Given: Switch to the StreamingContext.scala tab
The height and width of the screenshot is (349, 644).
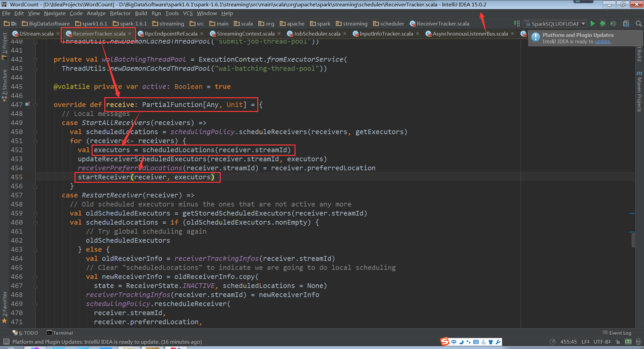Looking at the screenshot, I should (246, 34).
